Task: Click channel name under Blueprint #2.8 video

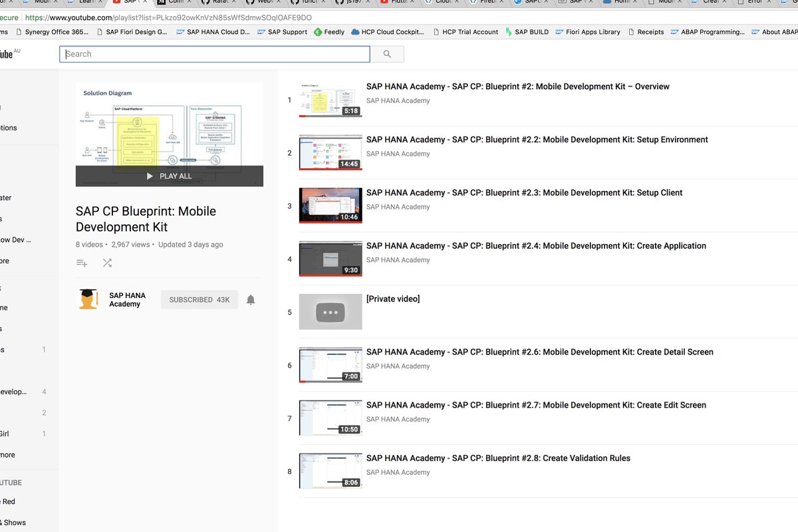Action: [398, 473]
